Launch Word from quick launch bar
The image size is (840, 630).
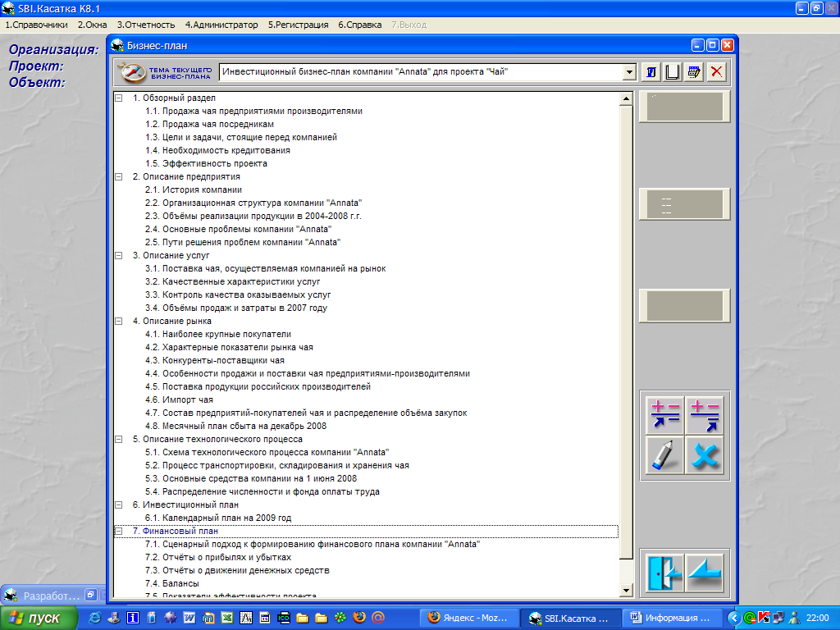[x=189, y=618]
